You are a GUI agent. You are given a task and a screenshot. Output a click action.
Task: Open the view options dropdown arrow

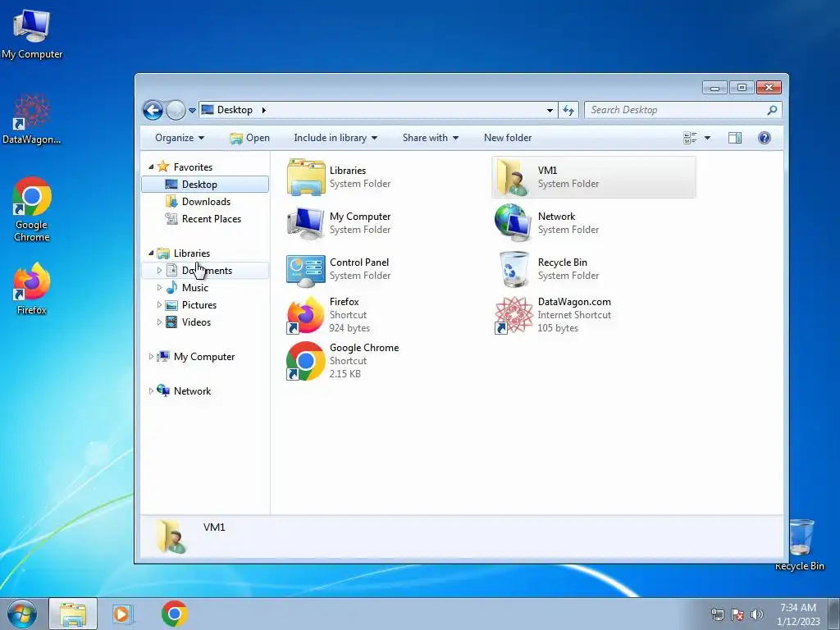(x=707, y=138)
